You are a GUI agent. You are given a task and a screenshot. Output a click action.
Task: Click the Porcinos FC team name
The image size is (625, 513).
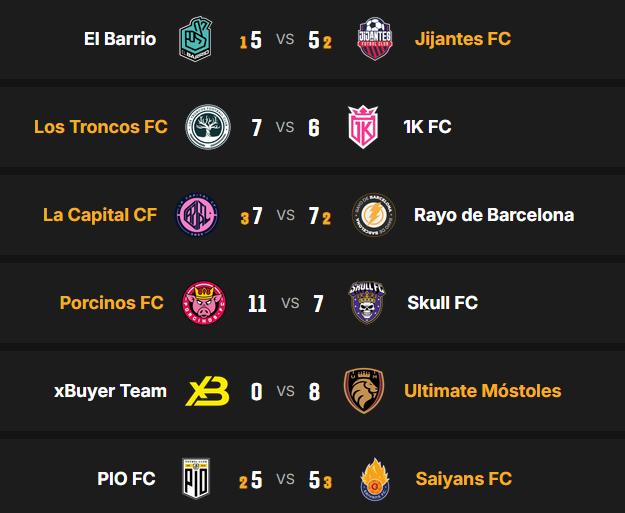(x=112, y=303)
